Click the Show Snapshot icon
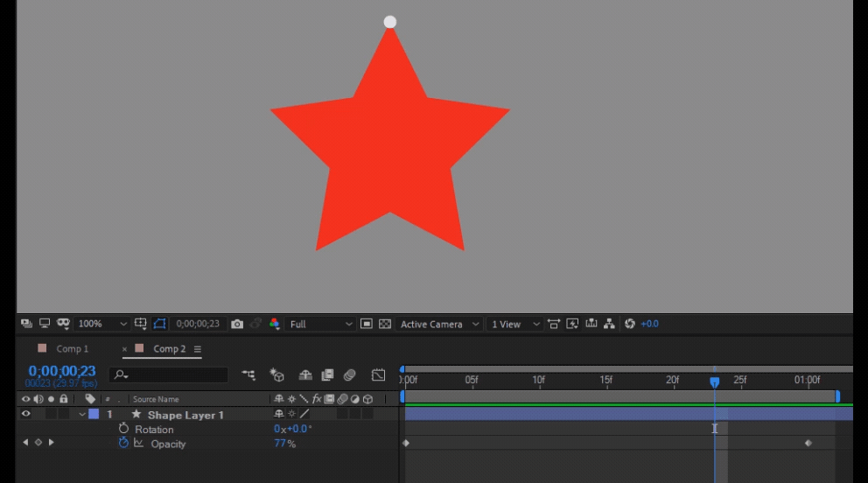 click(x=255, y=325)
